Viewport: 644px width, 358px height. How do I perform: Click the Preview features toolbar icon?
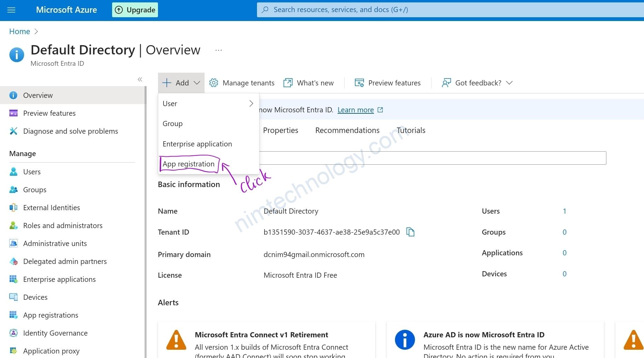(x=359, y=83)
